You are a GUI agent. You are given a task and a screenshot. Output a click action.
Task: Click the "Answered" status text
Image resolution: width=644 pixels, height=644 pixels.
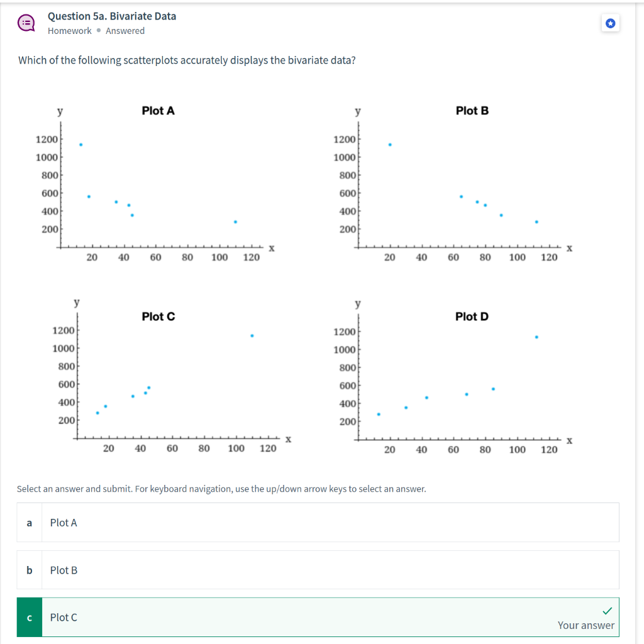click(125, 31)
